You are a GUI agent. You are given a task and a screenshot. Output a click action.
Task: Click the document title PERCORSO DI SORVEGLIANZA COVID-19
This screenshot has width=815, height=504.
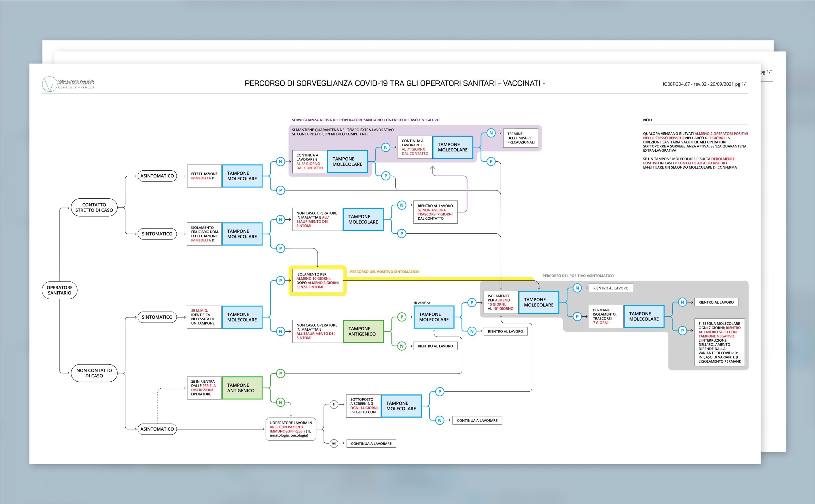395,83
